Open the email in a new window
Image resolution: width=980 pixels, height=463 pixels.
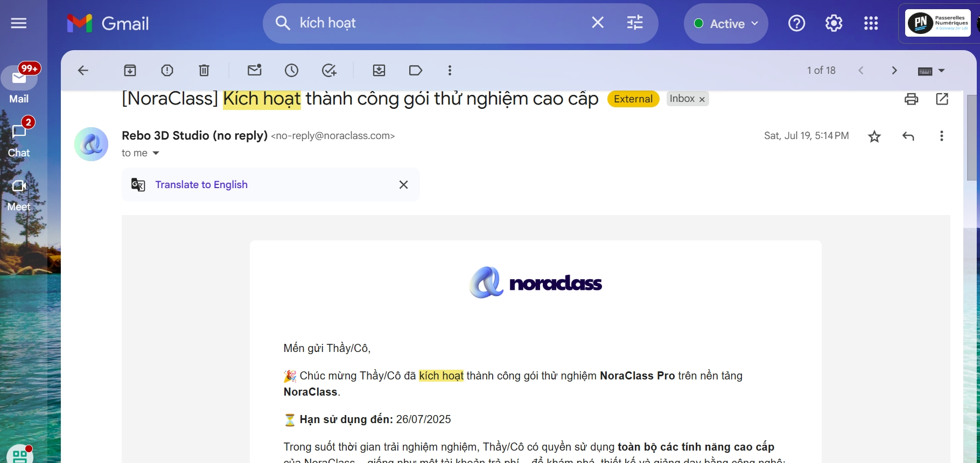click(x=942, y=99)
